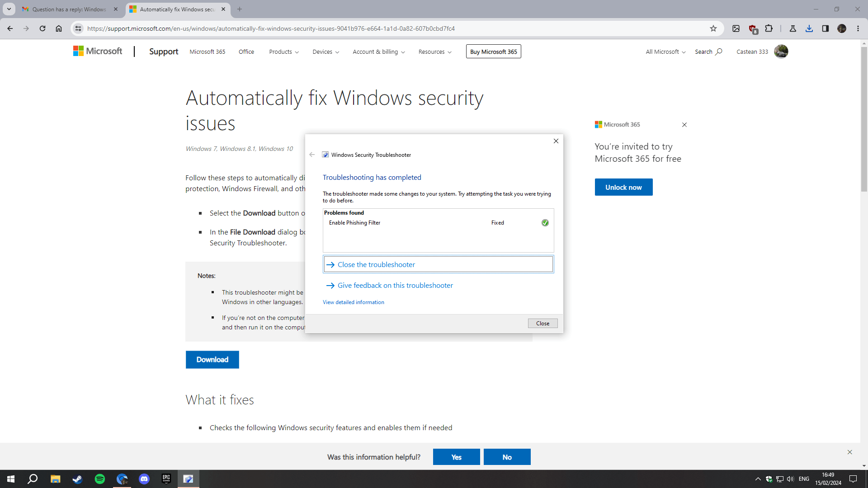Switch to the Gmail 'Question has a reply' tab

click(x=69, y=9)
